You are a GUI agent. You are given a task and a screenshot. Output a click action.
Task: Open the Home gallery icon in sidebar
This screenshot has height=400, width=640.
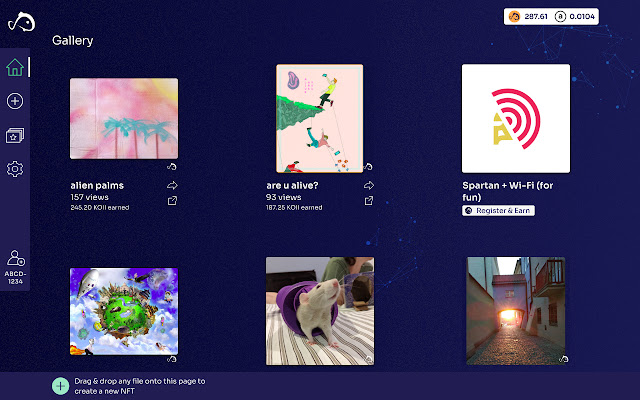coord(15,67)
